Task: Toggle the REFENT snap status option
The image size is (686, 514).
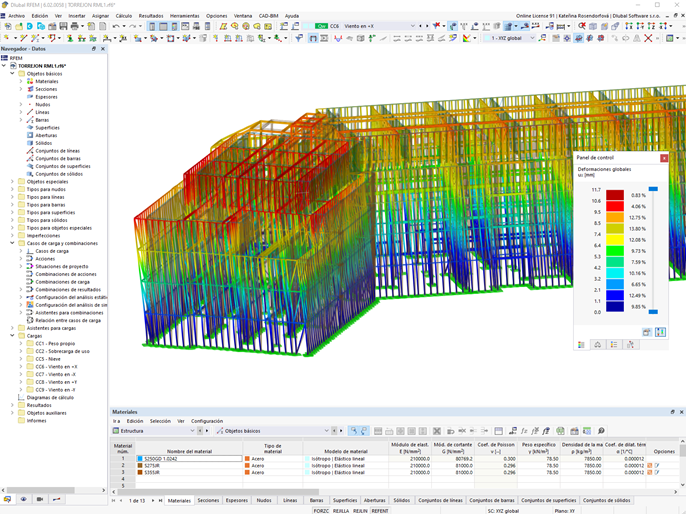Action: click(380, 510)
